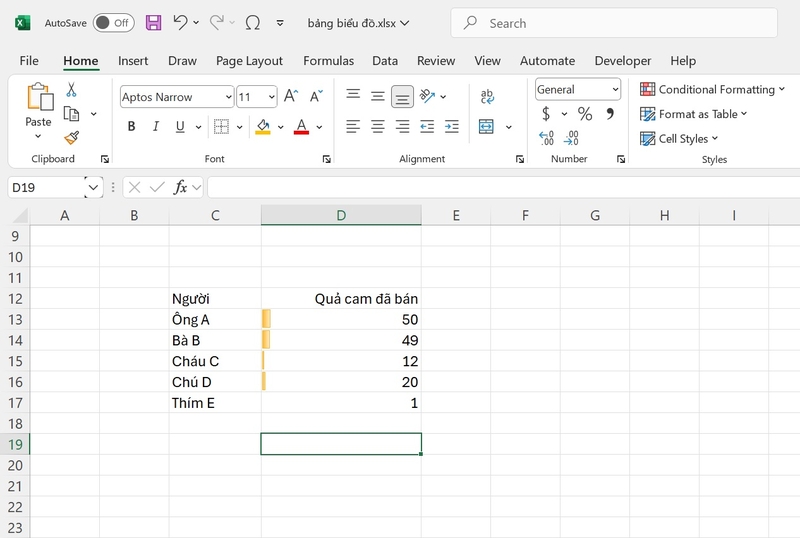Increase font size with large A icon
Image resolution: width=800 pixels, height=538 pixels.
[x=291, y=96]
